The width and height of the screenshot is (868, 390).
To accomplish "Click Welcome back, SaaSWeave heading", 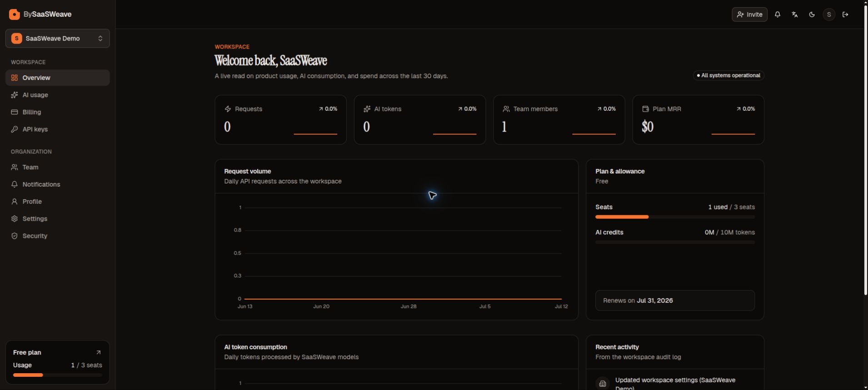I will pyautogui.click(x=271, y=60).
